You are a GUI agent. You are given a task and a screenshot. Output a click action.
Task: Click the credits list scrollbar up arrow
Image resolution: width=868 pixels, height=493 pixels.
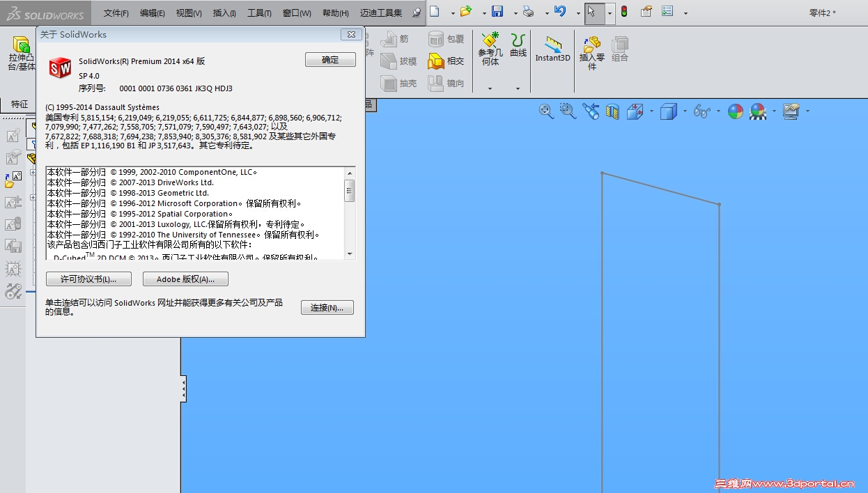350,172
